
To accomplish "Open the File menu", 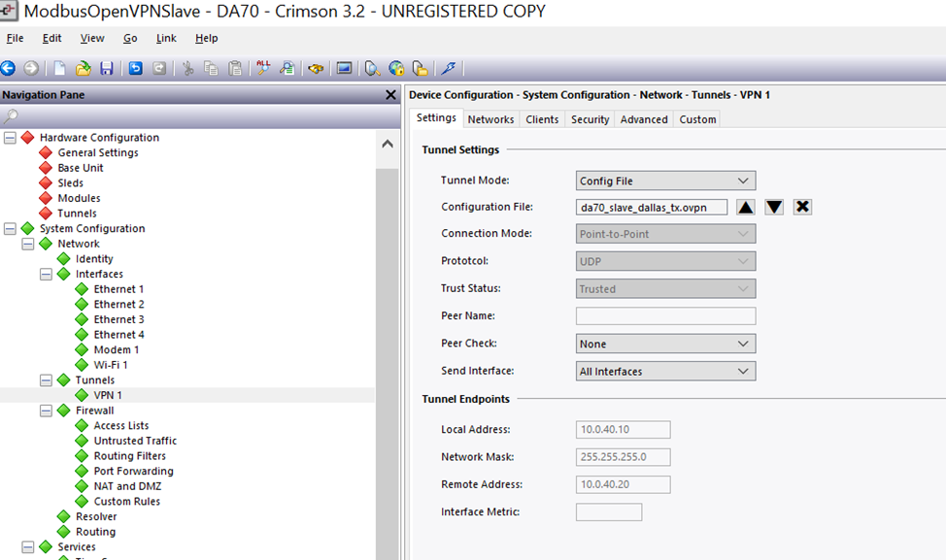I will [16, 38].
